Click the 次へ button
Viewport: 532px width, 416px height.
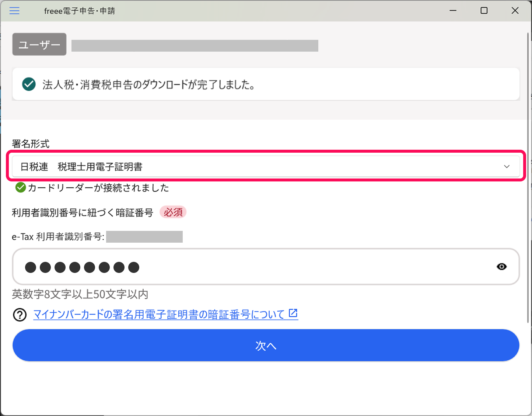[x=266, y=346]
